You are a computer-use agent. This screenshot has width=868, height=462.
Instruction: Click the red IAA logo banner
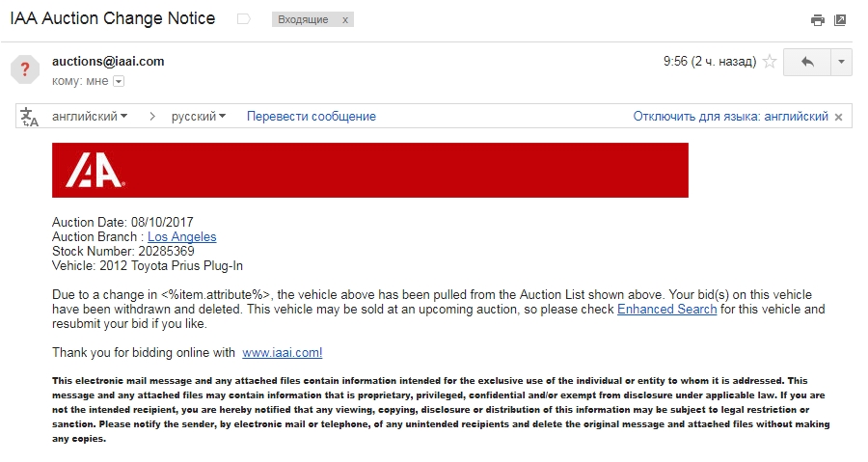[370, 171]
